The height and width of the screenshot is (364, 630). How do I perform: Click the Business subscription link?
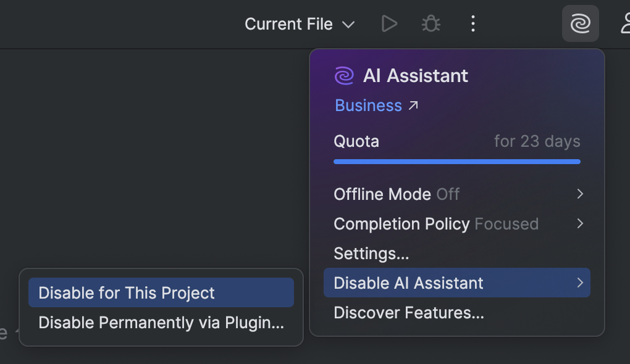369,105
